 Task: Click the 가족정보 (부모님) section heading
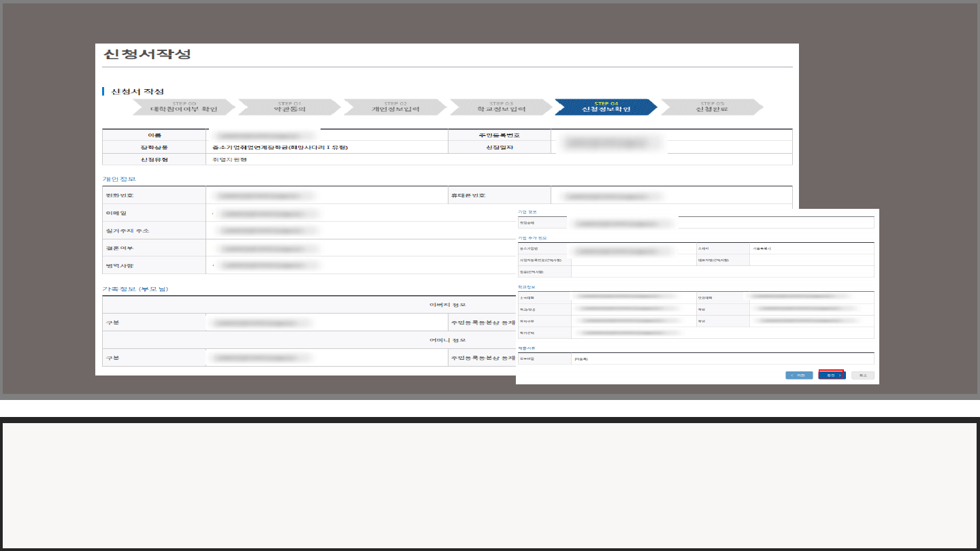135,289
